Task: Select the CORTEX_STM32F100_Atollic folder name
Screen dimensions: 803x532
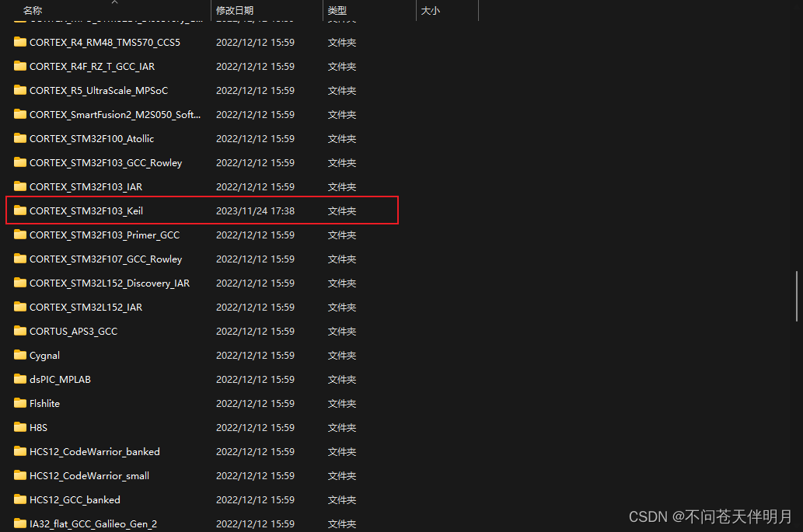Action: point(92,138)
